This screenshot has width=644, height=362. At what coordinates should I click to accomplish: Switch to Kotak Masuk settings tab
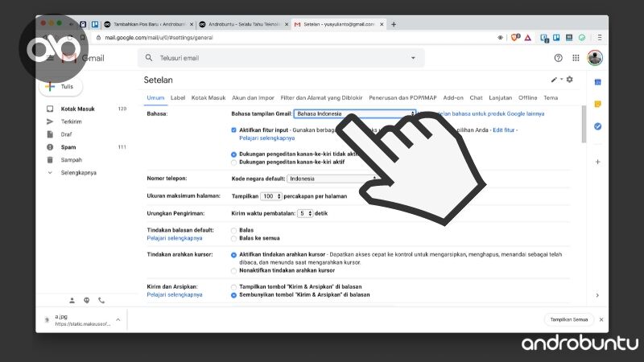208,97
